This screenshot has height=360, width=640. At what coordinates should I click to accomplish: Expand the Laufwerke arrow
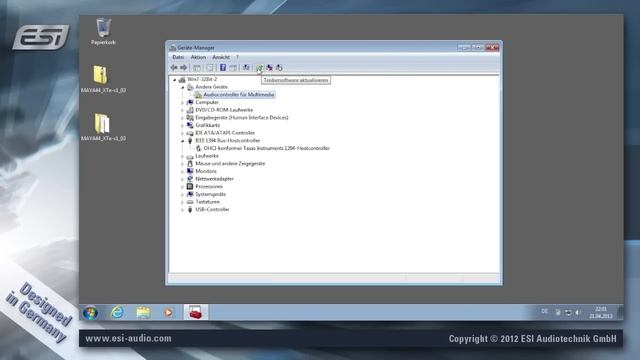[x=182, y=156]
